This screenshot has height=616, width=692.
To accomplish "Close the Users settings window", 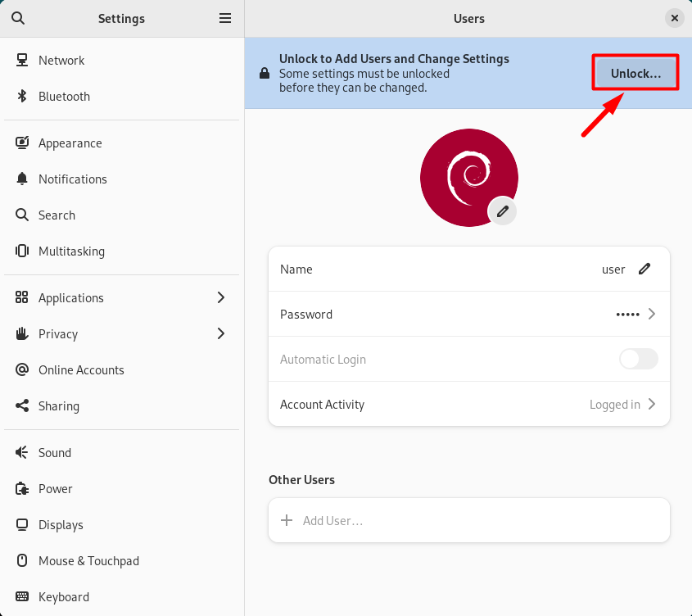I will point(674,18).
